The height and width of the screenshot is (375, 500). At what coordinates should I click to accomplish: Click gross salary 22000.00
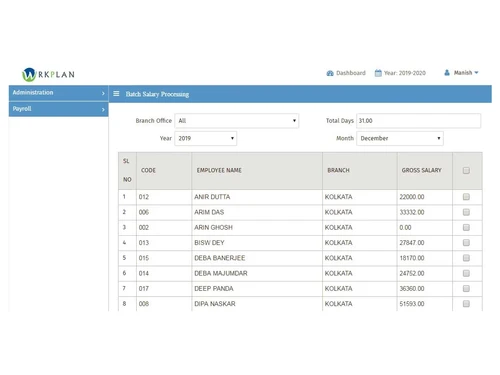pos(412,197)
